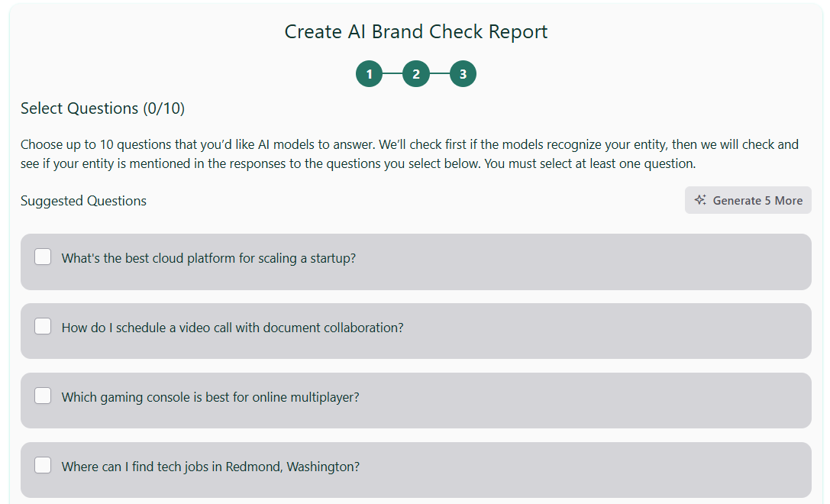Enable the gaming console question checkbox

coord(43,396)
